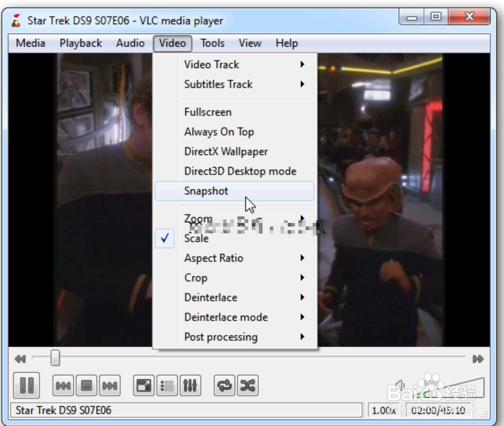Toggle fullscreen with the toolbar icon

click(144, 385)
